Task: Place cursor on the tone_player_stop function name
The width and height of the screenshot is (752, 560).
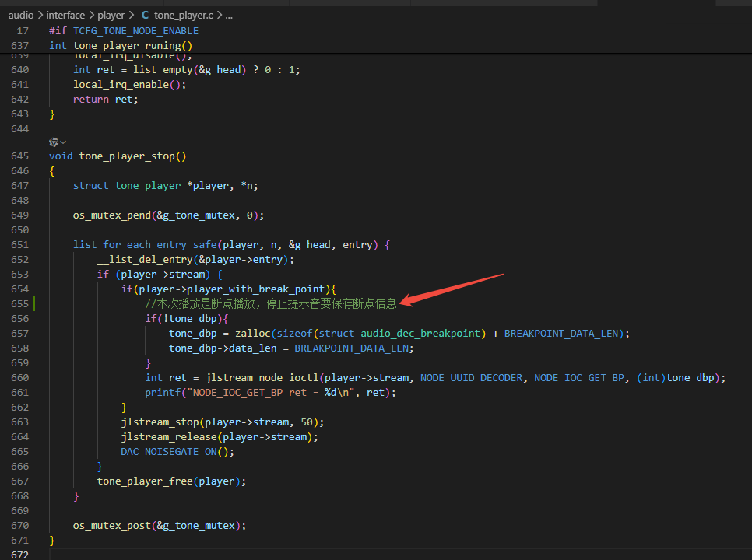Action: click(127, 156)
